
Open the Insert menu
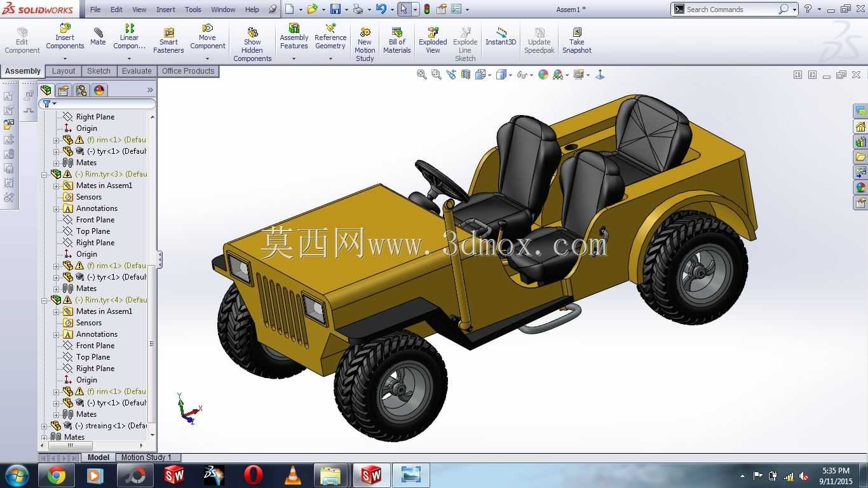pos(166,10)
